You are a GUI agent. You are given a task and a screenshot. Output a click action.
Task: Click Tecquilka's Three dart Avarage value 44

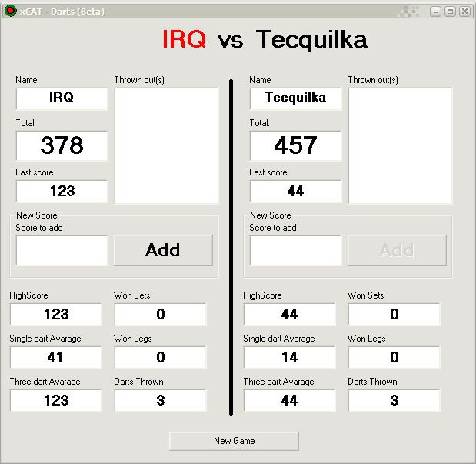click(x=290, y=400)
